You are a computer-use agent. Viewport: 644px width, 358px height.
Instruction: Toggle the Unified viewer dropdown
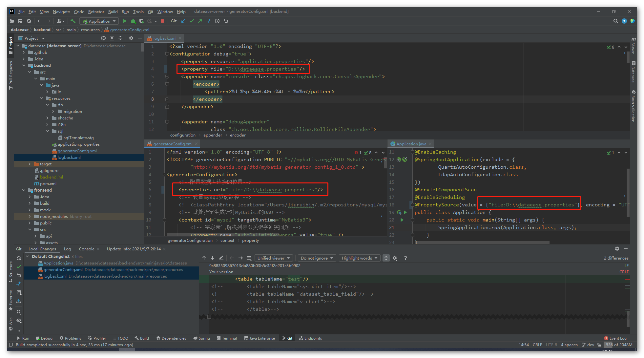click(274, 258)
